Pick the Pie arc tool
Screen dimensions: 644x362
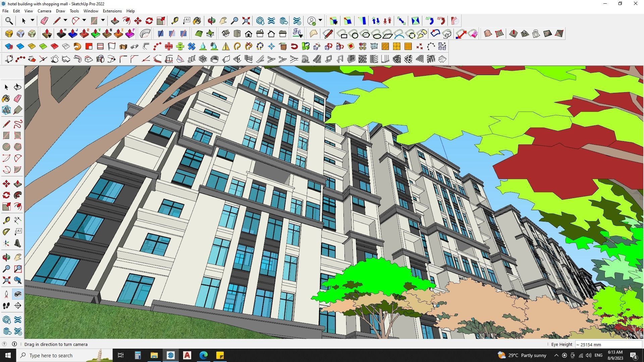pos(17,170)
